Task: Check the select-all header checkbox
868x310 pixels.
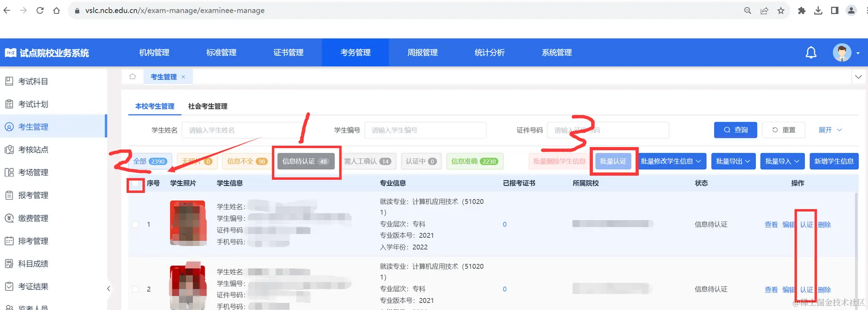Action: coord(135,184)
